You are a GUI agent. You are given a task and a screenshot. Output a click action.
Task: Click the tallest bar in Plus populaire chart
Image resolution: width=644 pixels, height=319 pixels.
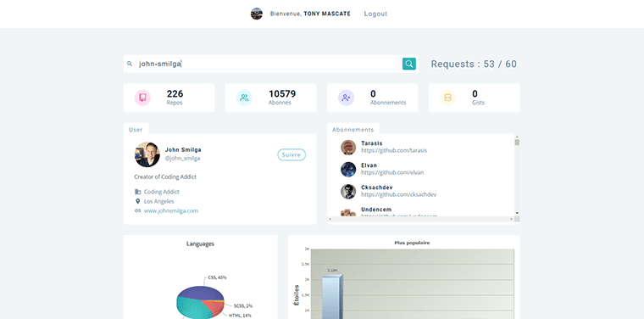[332, 297]
